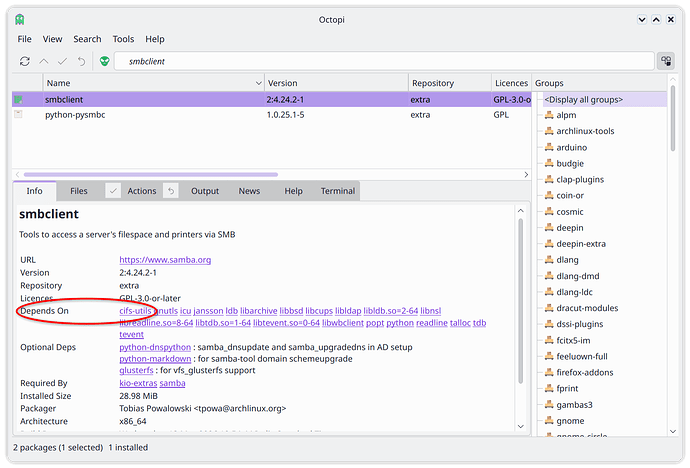The image size is (690, 468).
Task: Follow the glusterfs optional dependency link
Action: (136, 370)
